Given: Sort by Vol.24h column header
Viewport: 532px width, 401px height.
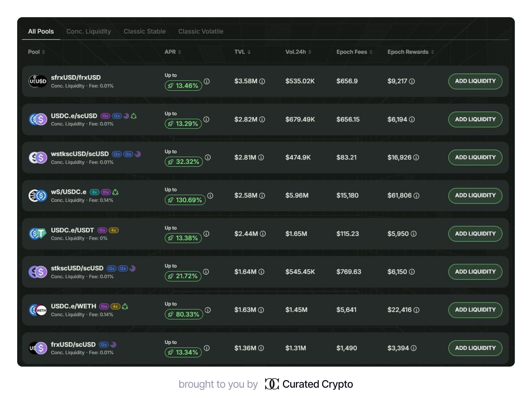Looking at the screenshot, I should pos(298,52).
